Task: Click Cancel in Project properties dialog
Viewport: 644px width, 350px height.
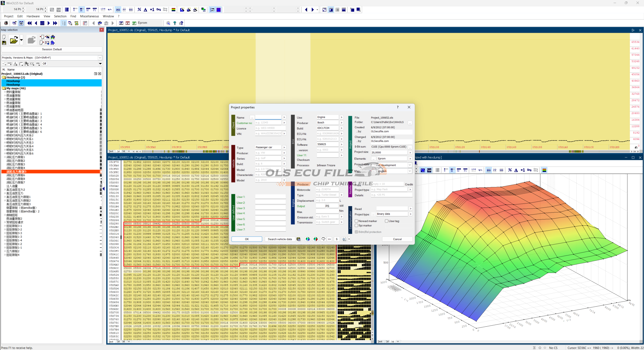Action: point(397,239)
